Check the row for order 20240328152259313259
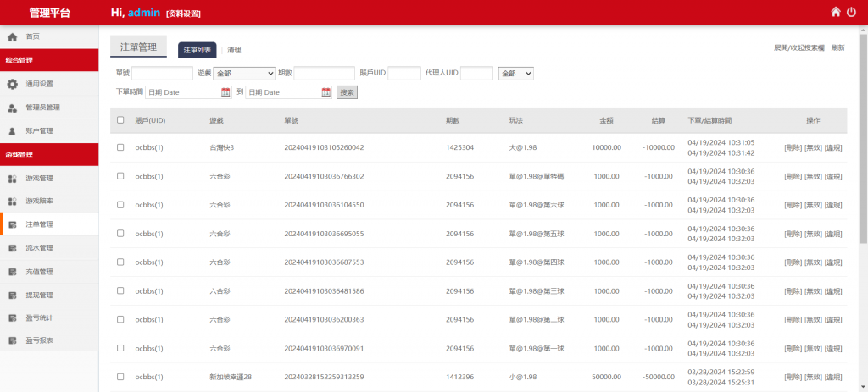This screenshot has width=868, height=392. pos(120,377)
